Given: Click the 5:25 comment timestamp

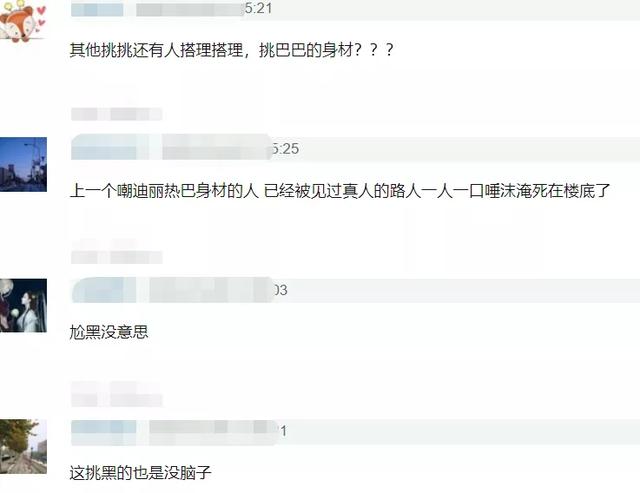Looking at the screenshot, I should [x=286, y=149].
